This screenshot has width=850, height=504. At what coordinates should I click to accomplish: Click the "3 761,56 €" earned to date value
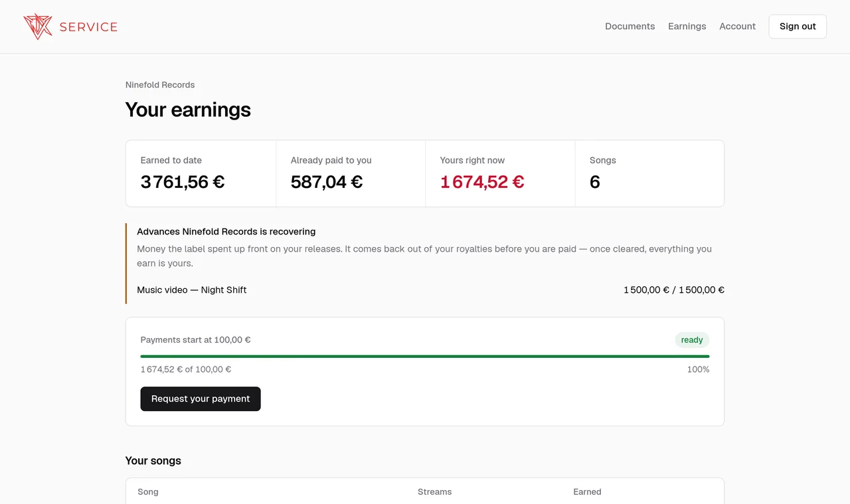183,182
